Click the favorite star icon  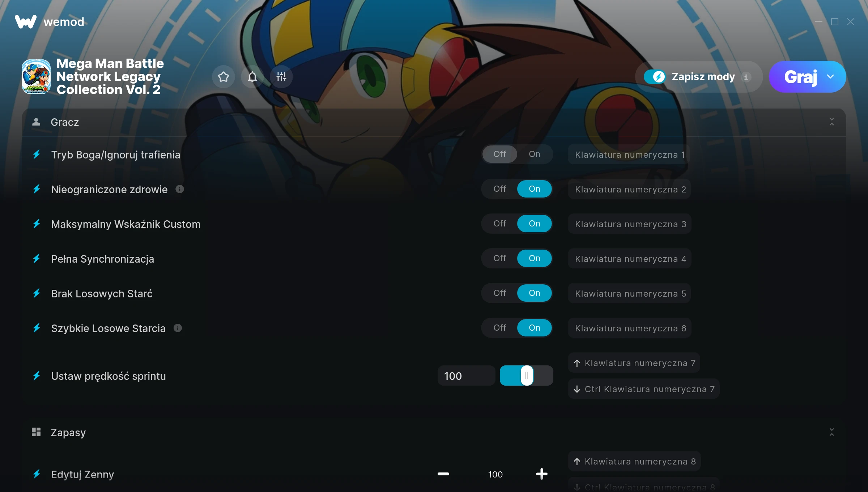click(224, 77)
